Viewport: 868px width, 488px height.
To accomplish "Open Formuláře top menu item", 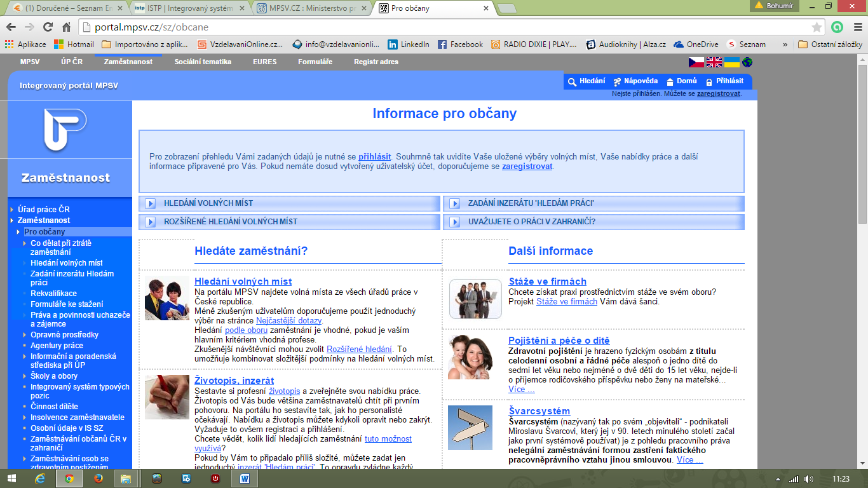I will [x=315, y=62].
